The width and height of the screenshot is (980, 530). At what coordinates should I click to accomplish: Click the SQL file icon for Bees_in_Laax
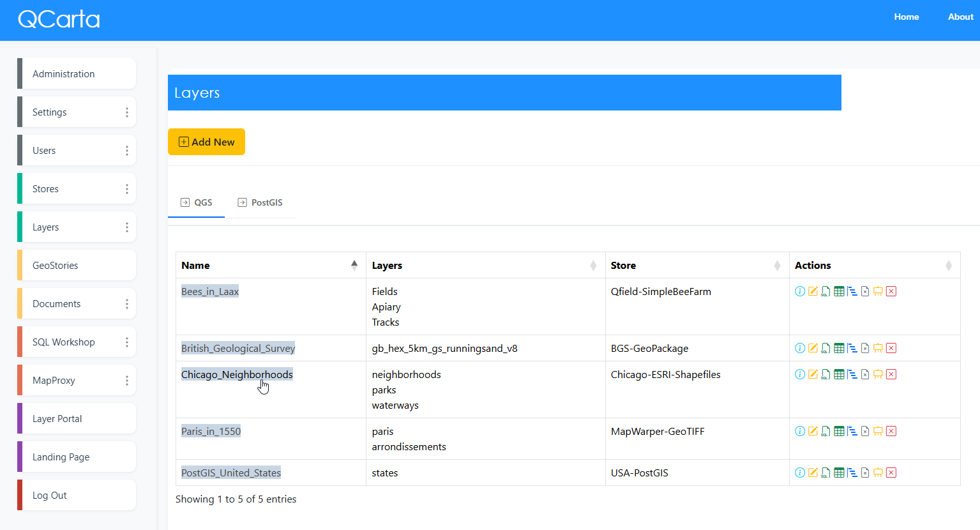pos(825,291)
